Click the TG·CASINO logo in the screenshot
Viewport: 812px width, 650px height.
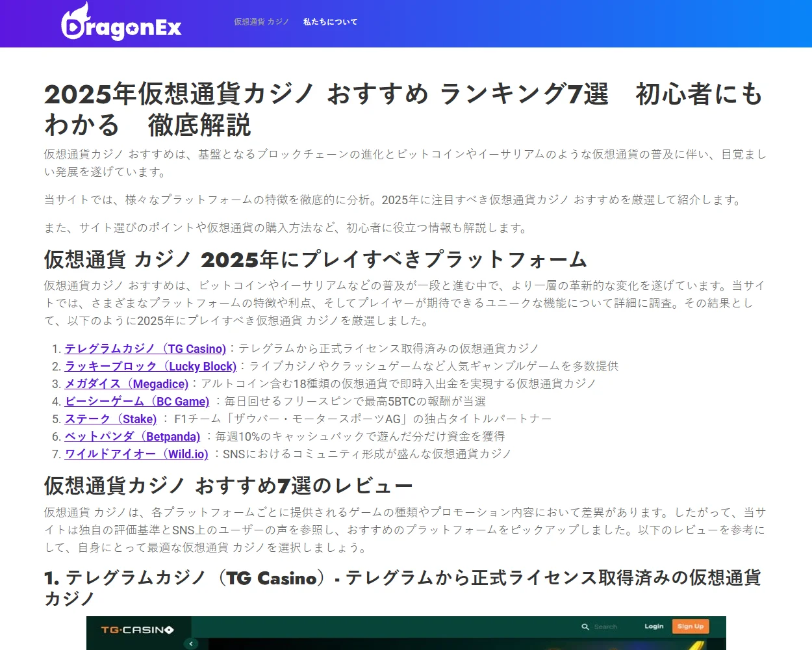(137, 630)
